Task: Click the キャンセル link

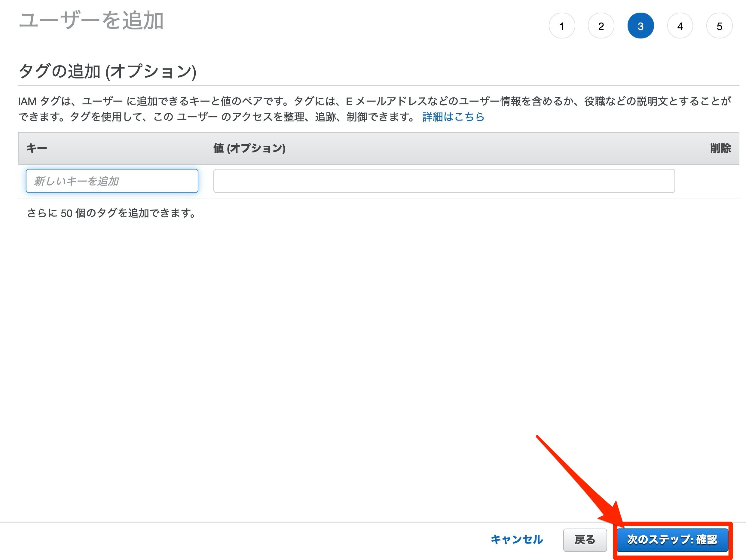Action: click(517, 540)
